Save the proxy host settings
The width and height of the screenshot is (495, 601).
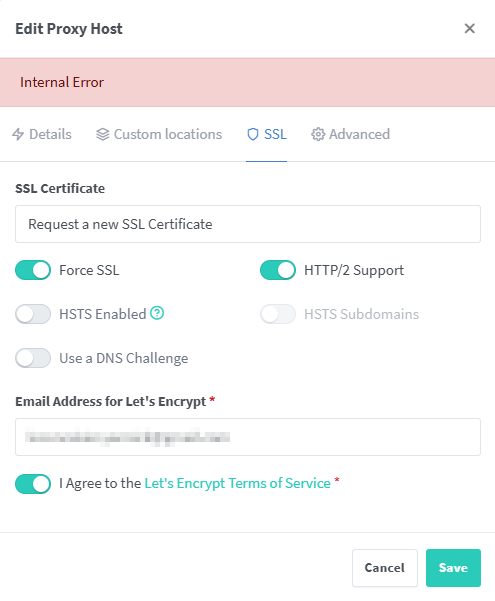pyautogui.click(x=453, y=568)
